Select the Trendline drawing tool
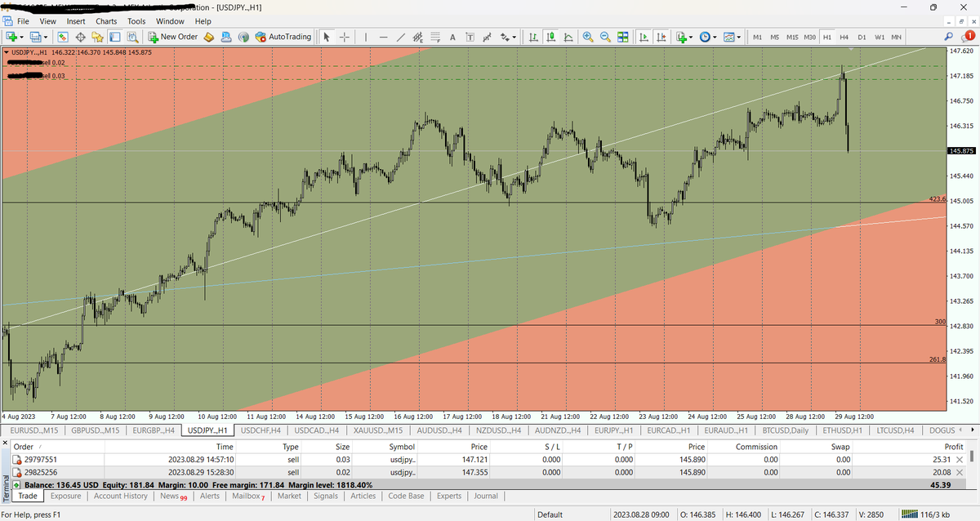Viewport: 980px width, 521px height. click(401, 37)
